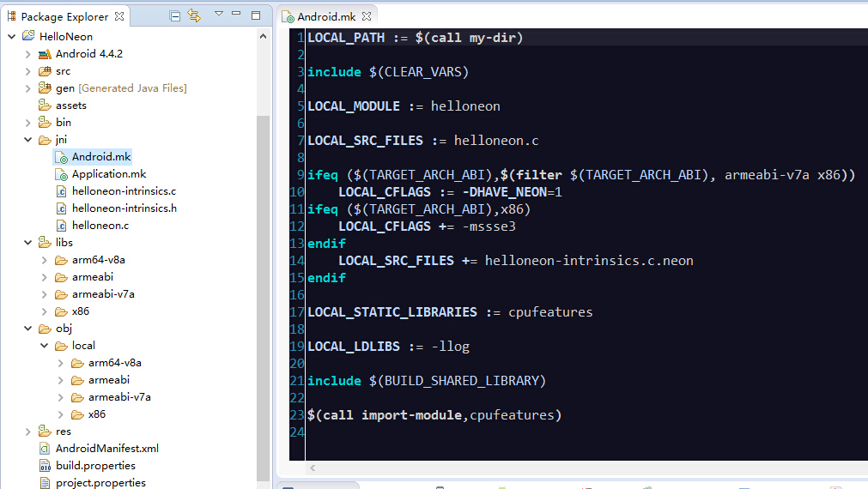Click the helloneon-intrinsics.h header file icon

point(61,208)
